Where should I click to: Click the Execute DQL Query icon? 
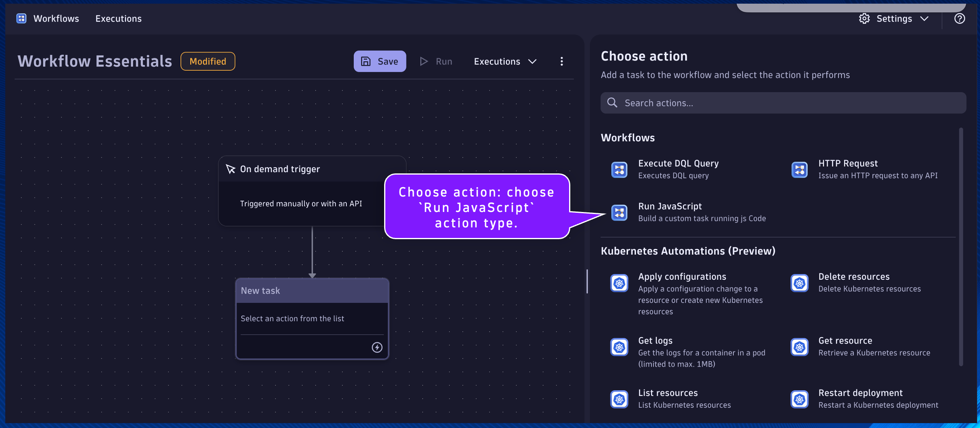click(619, 170)
